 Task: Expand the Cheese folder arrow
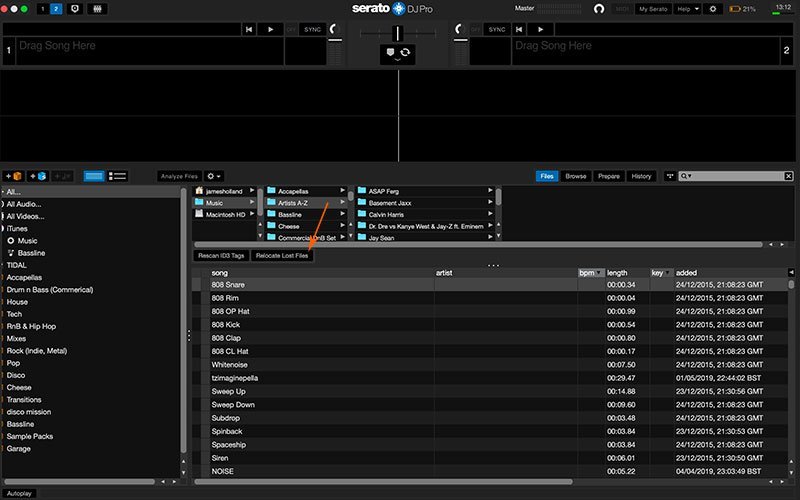point(342,226)
